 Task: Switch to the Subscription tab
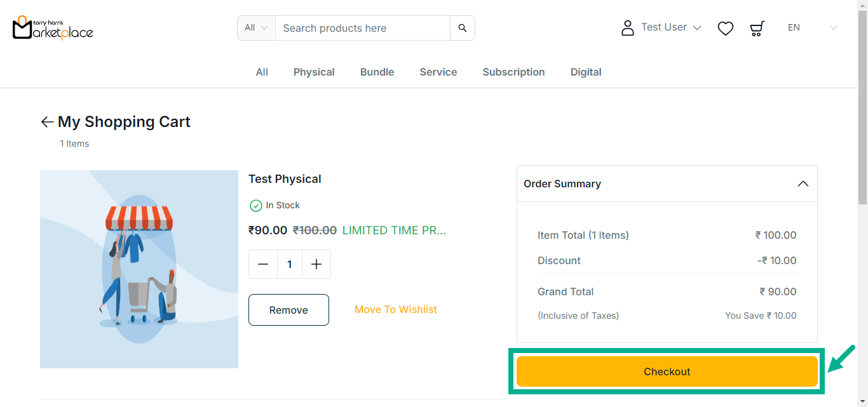(x=513, y=72)
